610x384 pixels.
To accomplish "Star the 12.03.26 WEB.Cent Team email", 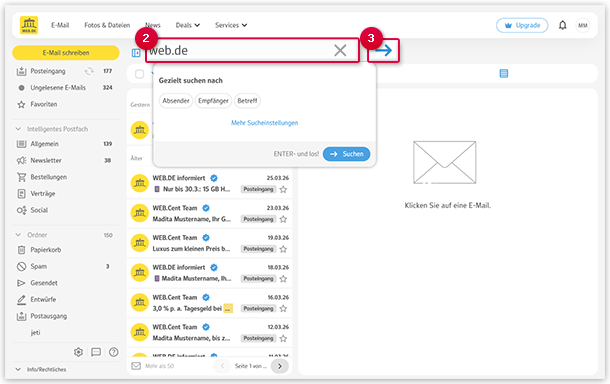I will click(283, 338).
